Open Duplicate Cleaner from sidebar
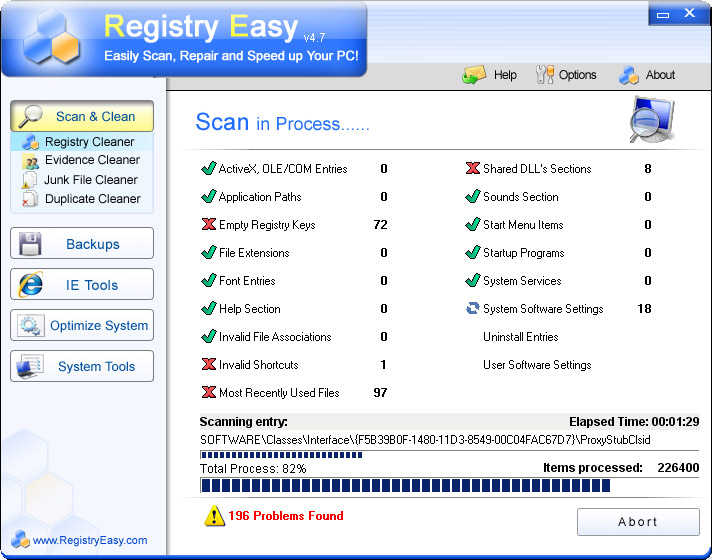 (x=92, y=199)
